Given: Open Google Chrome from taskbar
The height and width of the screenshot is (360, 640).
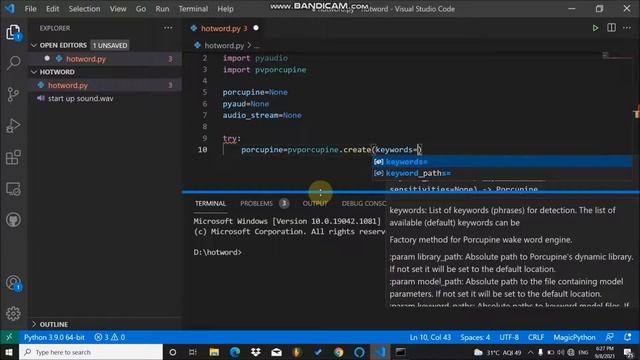Looking at the screenshot, I should 338,352.
